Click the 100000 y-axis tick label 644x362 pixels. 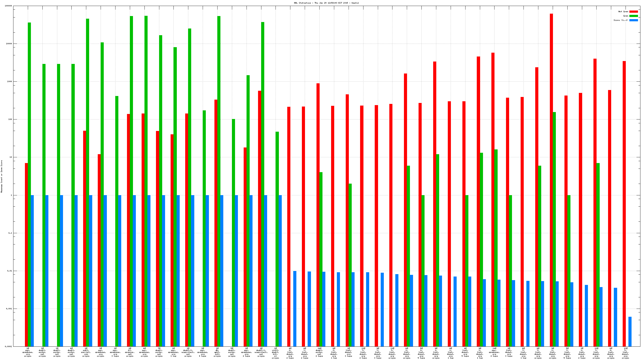click(8, 6)
